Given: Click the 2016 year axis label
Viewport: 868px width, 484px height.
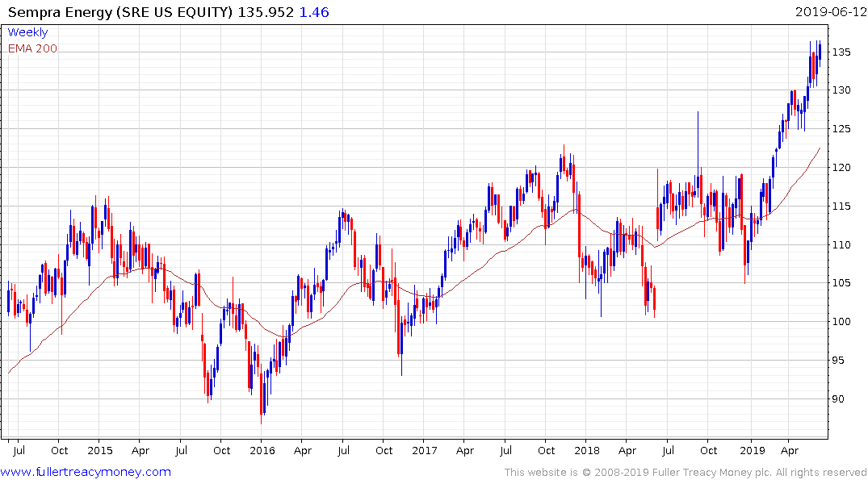Looking at the screenshot, I should [262, 450].
